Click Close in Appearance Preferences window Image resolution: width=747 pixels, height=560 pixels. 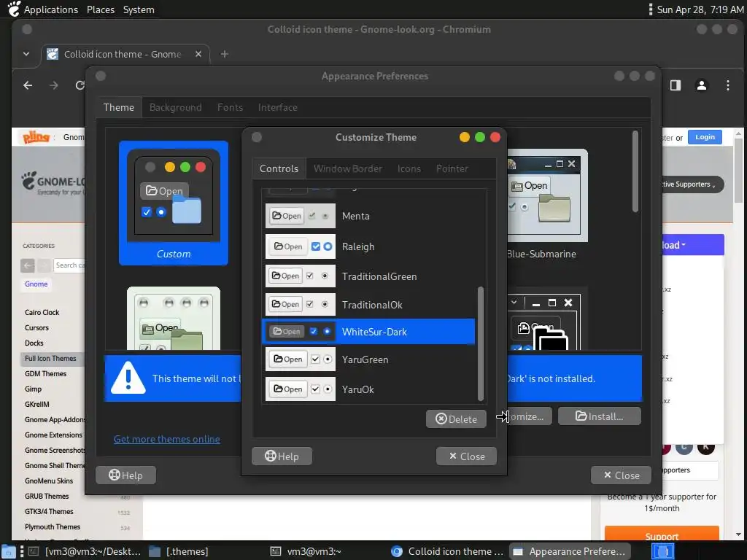[621, 475]
